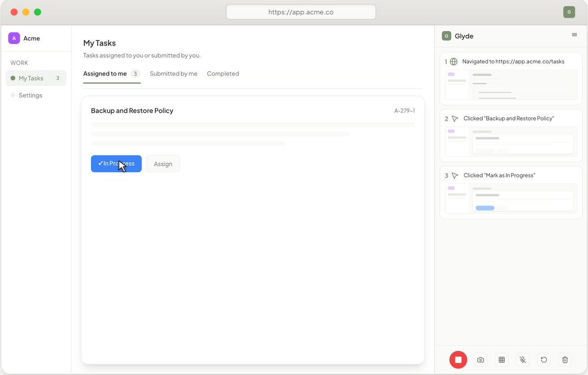This screenshot has width=588, height=375.
Task: Take a screenshot with the camera icon
Action: coord(481,360)
